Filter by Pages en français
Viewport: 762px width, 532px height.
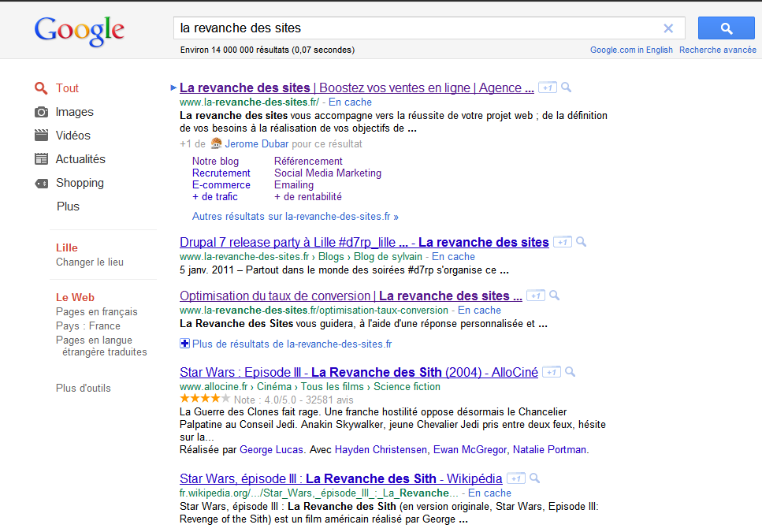tap(97, 312)
